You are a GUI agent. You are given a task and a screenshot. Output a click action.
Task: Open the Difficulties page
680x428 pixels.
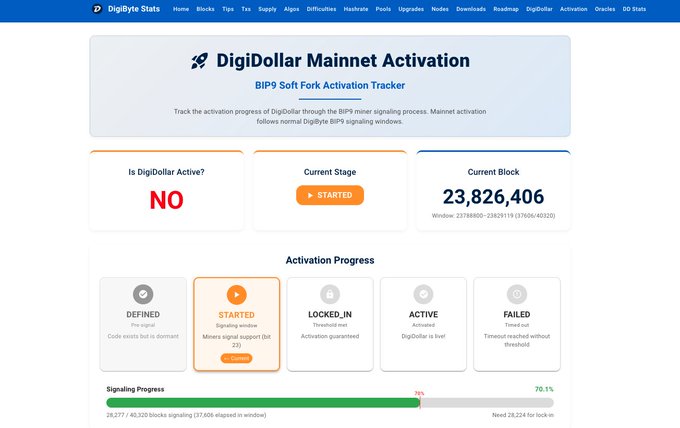321,9
